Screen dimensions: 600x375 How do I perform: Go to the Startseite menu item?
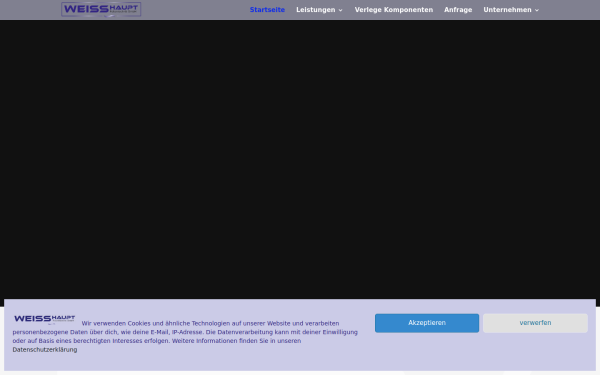click(267, 10)
